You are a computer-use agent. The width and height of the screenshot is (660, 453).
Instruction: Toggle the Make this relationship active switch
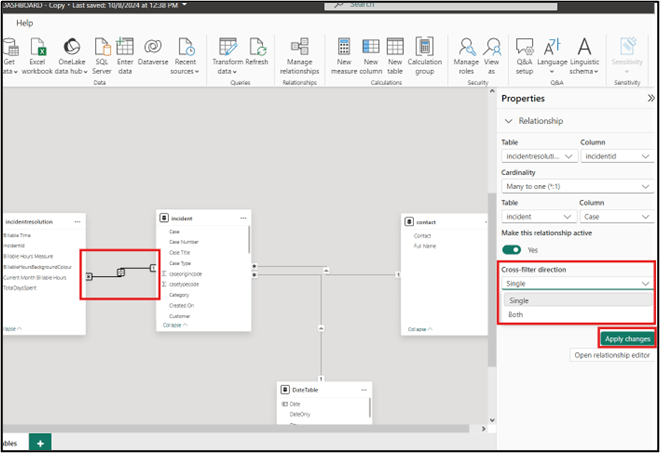tap(512, 249)
